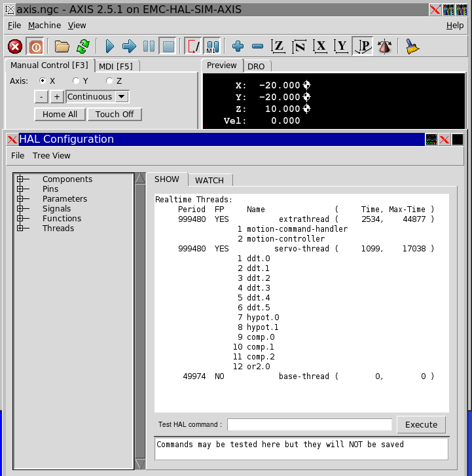Click the motion-command-handler entry
The height and width of the screenshot is (476, 472).
tap(297, 229)
